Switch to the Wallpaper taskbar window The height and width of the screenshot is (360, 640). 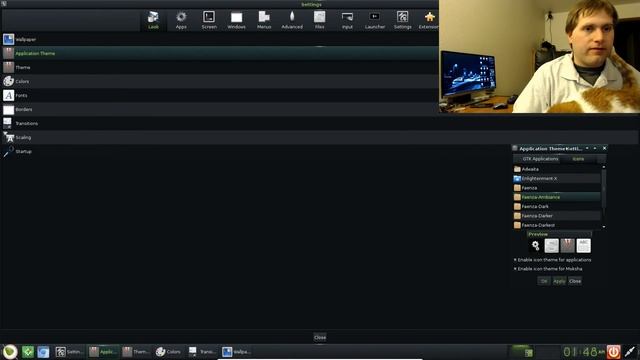click(x=236, y=351)
